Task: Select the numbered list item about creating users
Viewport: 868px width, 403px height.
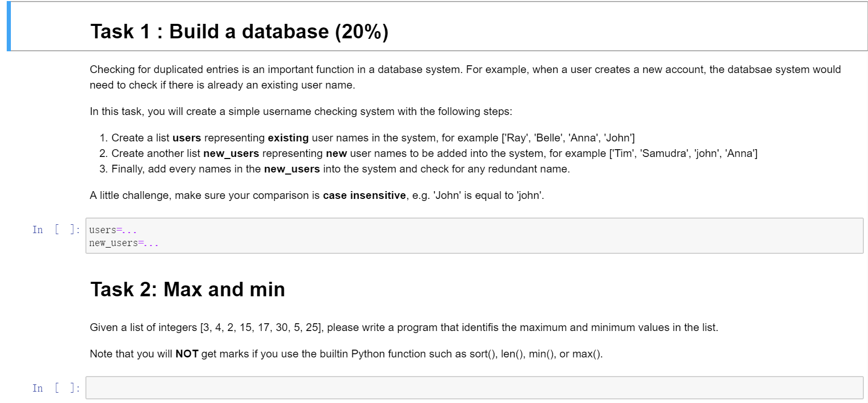Action: 362,138
